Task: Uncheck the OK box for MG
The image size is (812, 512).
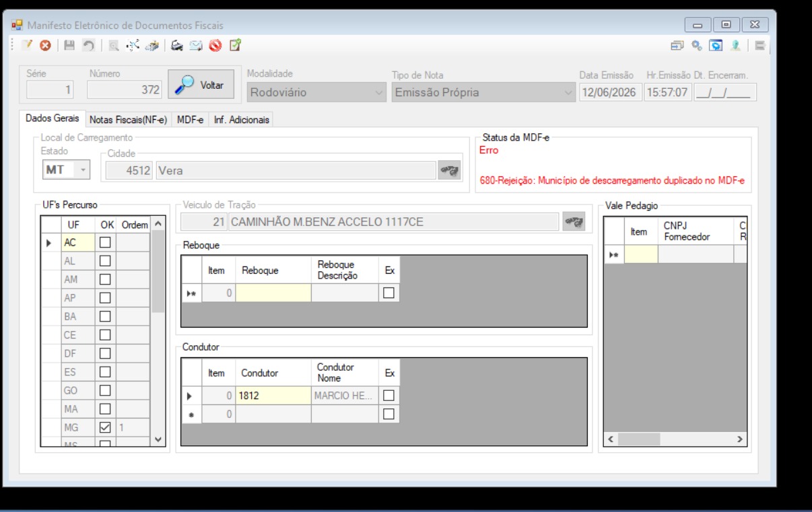Action: (x=105, y=427)
